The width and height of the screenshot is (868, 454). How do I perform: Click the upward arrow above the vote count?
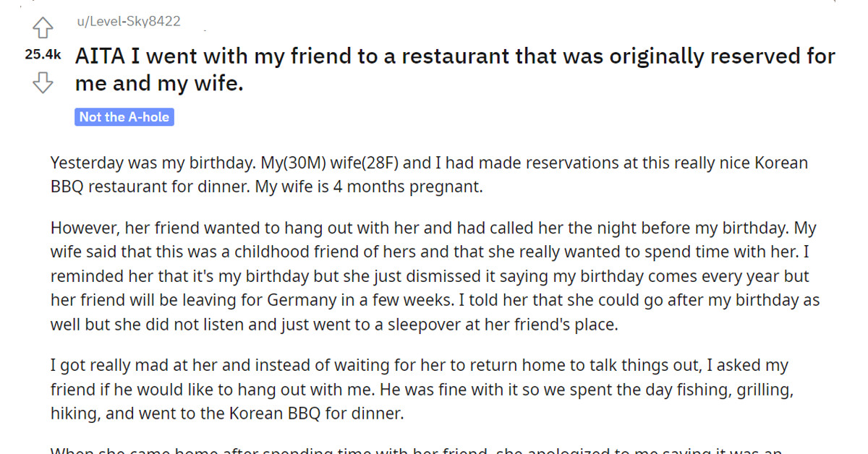pos(43,26)
